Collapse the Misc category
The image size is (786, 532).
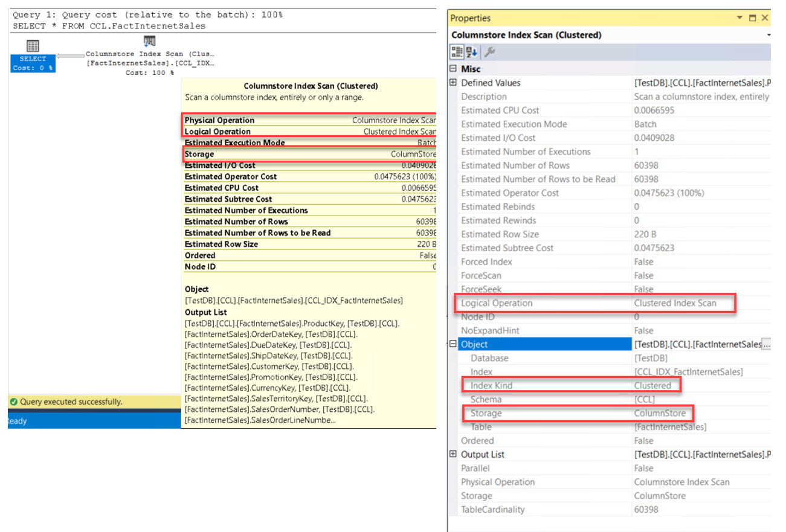click(x=453, y=69)
